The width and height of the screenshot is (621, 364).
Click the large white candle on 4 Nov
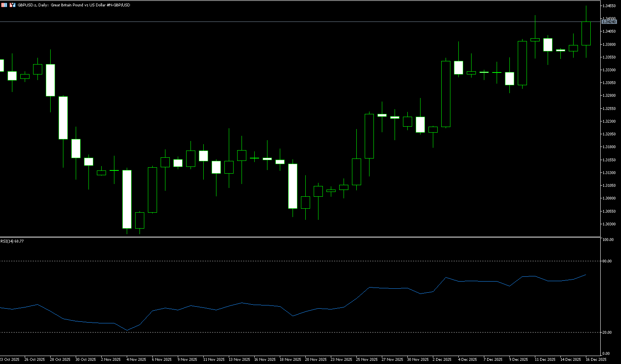pyautogui.click(x=127, y=199)
